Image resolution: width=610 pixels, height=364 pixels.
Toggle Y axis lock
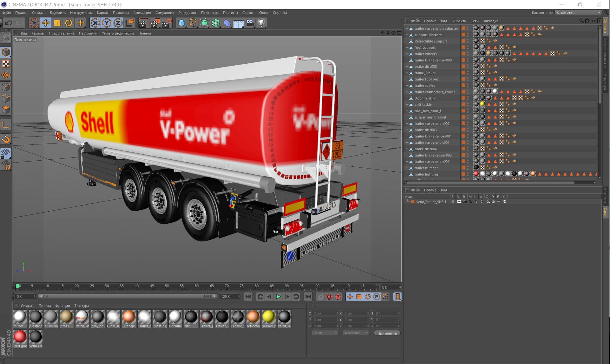pyautogui.click(x=107, y=23)
